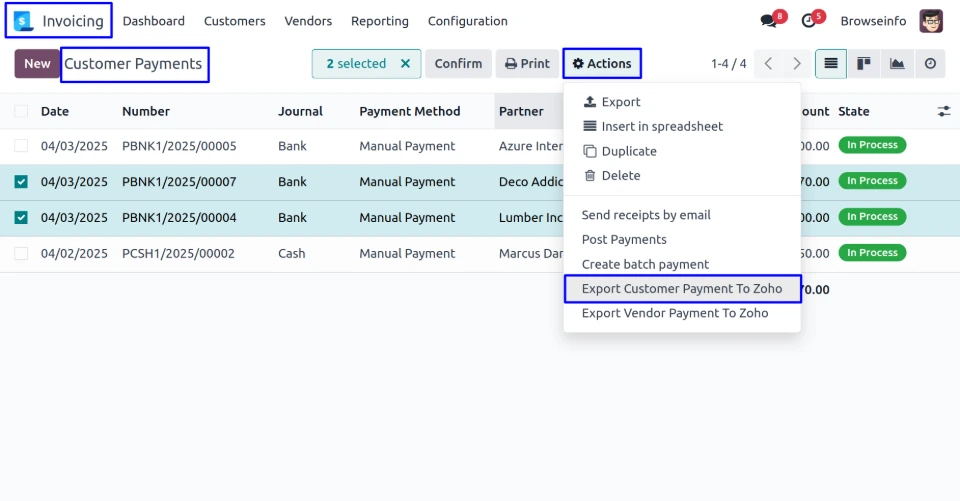Toggle the select-all header checkbox
This screenshot has height=501, width=960.
coord(21,111)
